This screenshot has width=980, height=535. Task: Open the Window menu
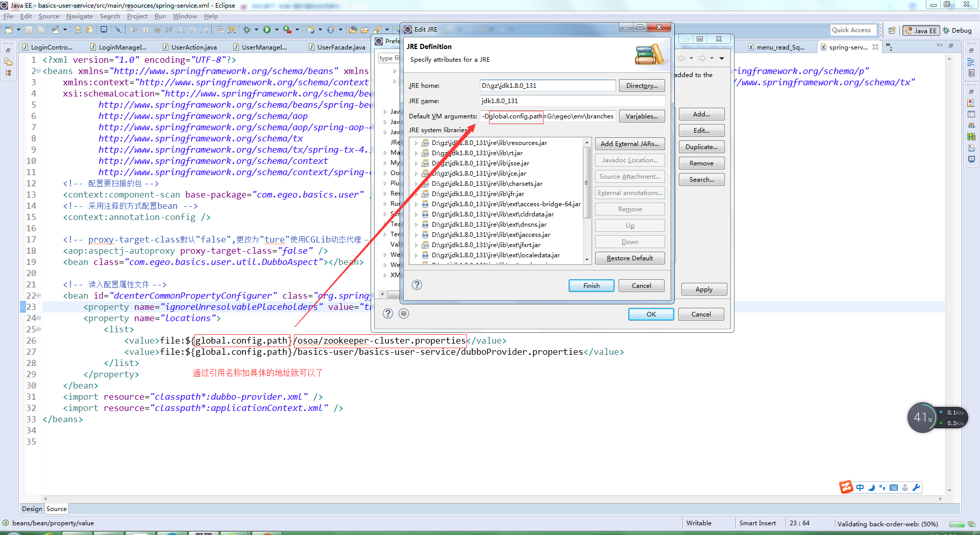click(x=185, y=16)
